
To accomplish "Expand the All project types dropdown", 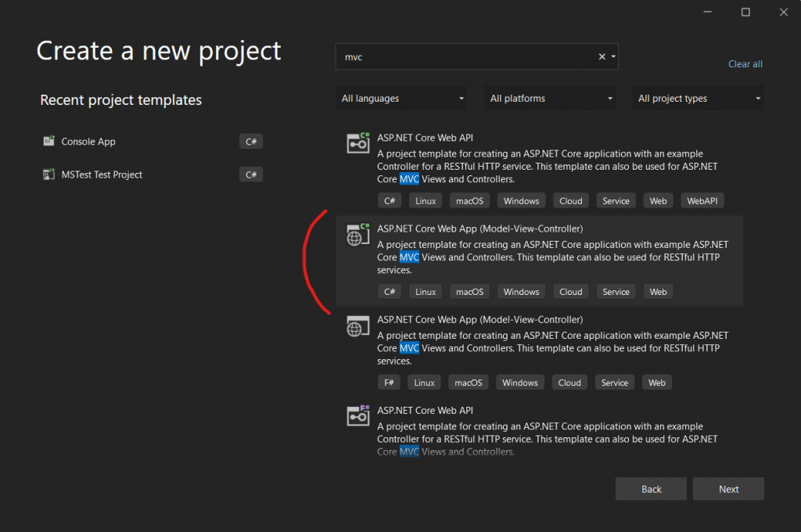I will tap(699, 99).
